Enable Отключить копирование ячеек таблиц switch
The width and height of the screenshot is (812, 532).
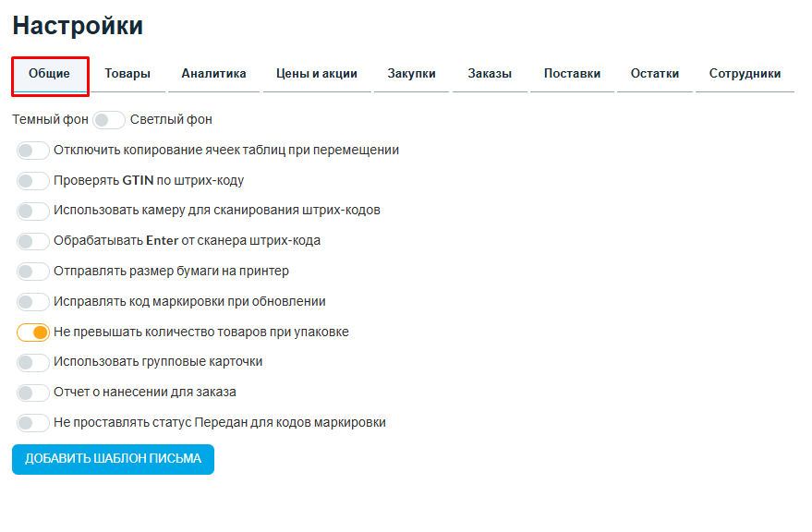tap(33, 151)
